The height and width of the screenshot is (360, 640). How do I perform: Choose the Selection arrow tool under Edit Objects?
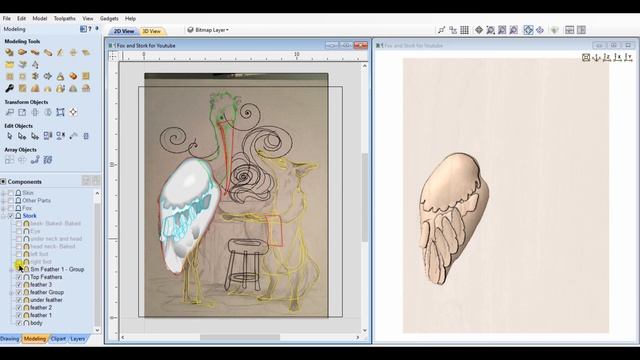coord(9,136)
